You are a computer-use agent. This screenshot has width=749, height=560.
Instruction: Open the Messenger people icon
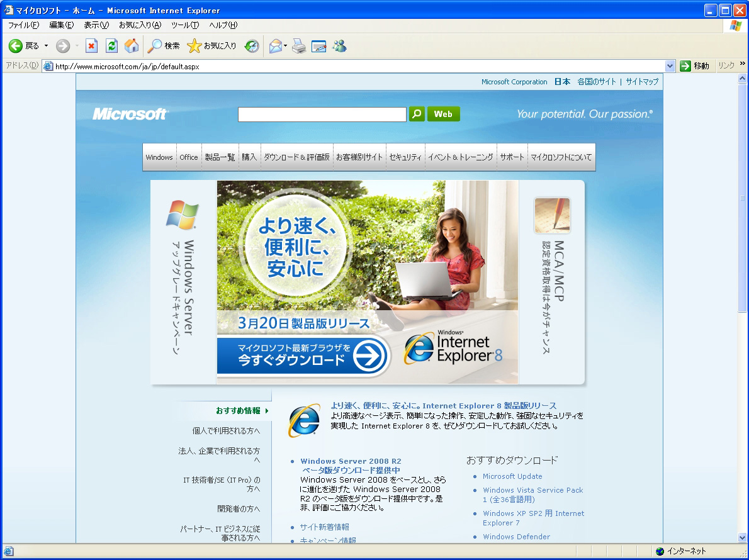339,46
